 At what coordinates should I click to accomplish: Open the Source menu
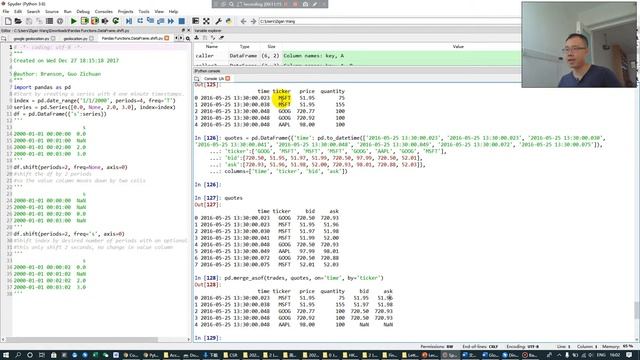(x=52, y=11)
